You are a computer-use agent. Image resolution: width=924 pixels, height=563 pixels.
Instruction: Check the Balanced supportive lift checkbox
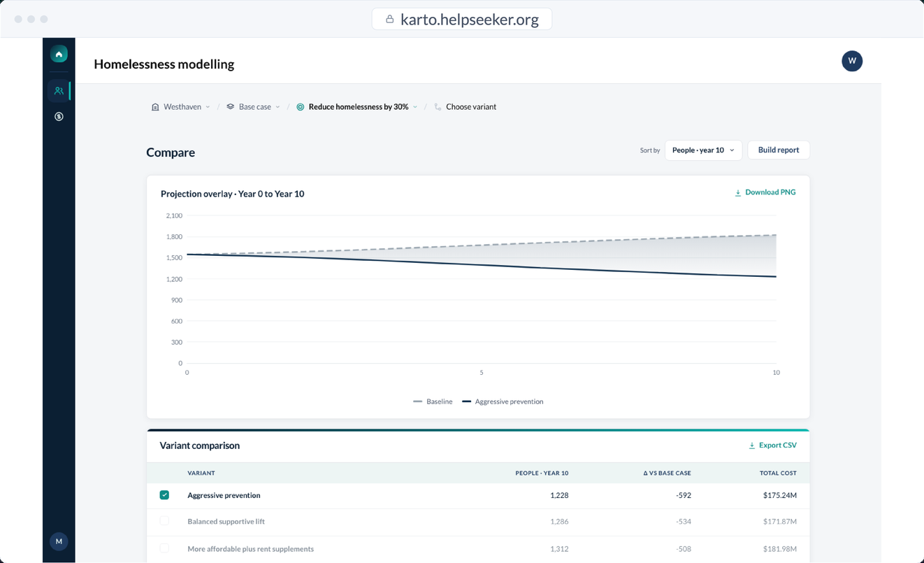click(x=164, y=521)
